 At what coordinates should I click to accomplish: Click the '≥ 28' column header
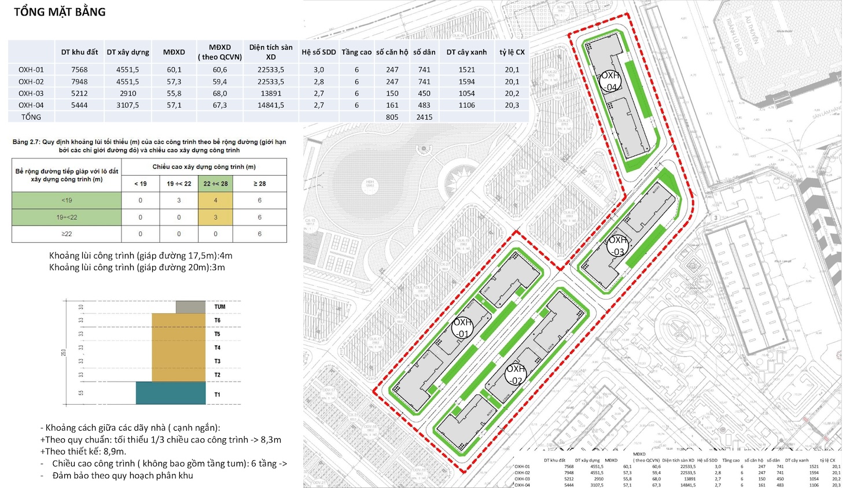tap(259, 184)
